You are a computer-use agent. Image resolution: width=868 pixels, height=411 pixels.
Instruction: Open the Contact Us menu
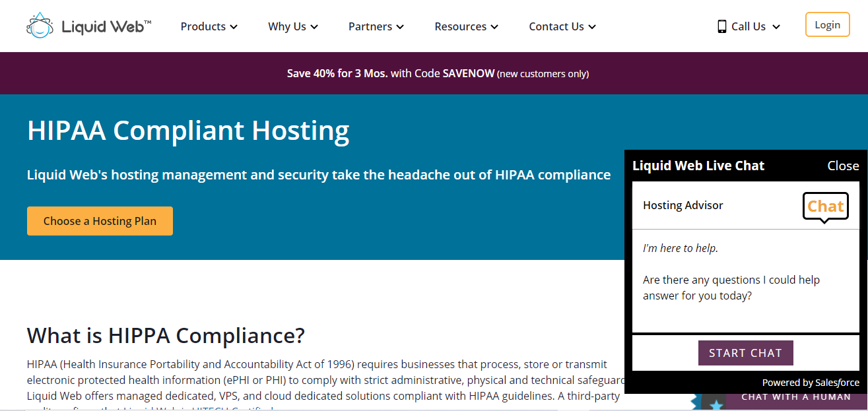pyautogui.click(x=562, y=26)
